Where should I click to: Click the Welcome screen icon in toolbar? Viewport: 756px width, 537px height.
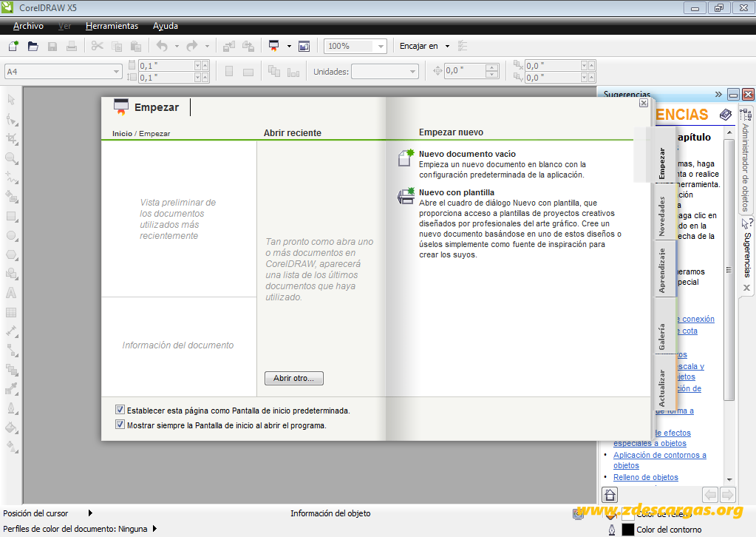click(x=304, y=47)
